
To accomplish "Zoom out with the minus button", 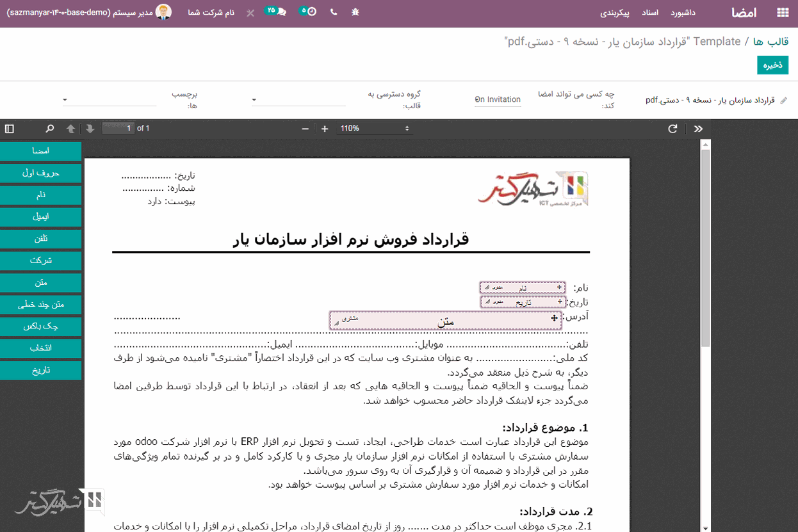I will (305, 129).
